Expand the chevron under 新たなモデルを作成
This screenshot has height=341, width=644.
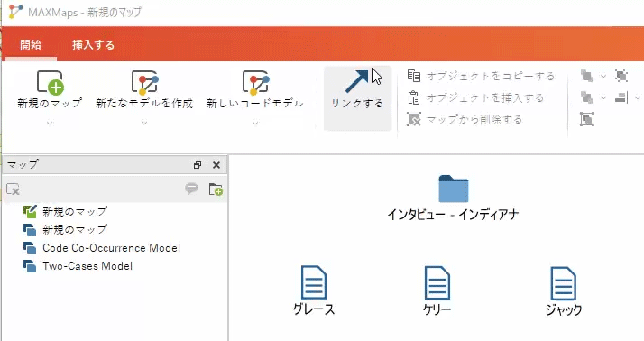[x=144, y=123]
